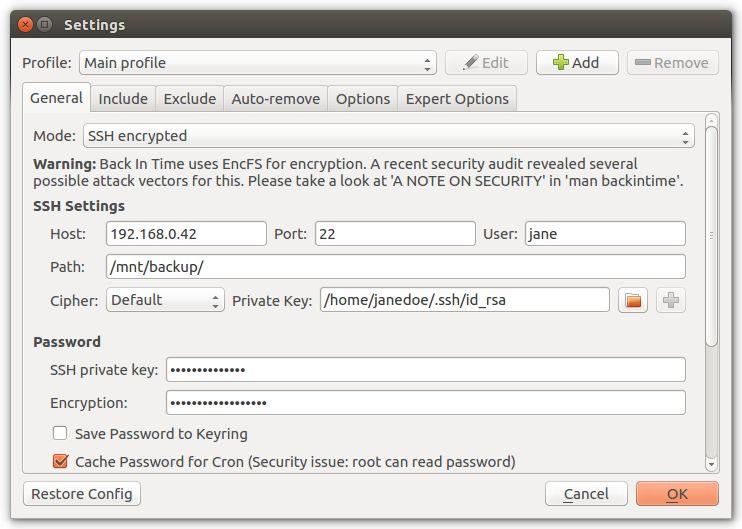Enable Save Password to Keyring
The width and height of the screenshot is (742, 529).
[60, 434]
